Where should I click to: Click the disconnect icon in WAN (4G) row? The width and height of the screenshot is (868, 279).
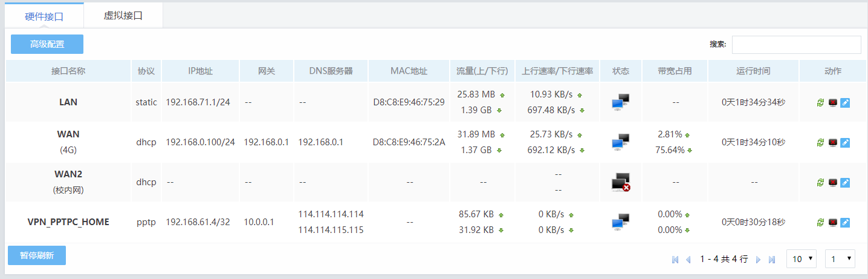pos(832,142)
